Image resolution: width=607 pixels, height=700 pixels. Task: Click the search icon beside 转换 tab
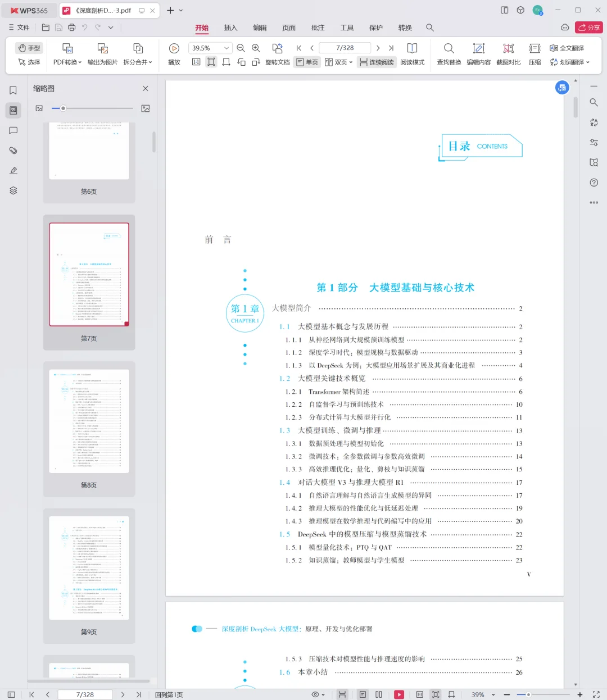[x=430, y=28]
